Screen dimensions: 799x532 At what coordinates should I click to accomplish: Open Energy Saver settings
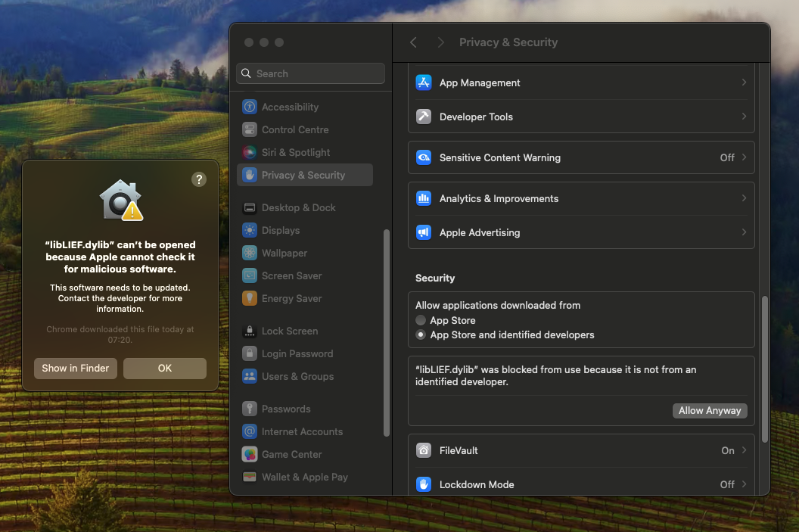pyautogui.click(x=305, y=298)
